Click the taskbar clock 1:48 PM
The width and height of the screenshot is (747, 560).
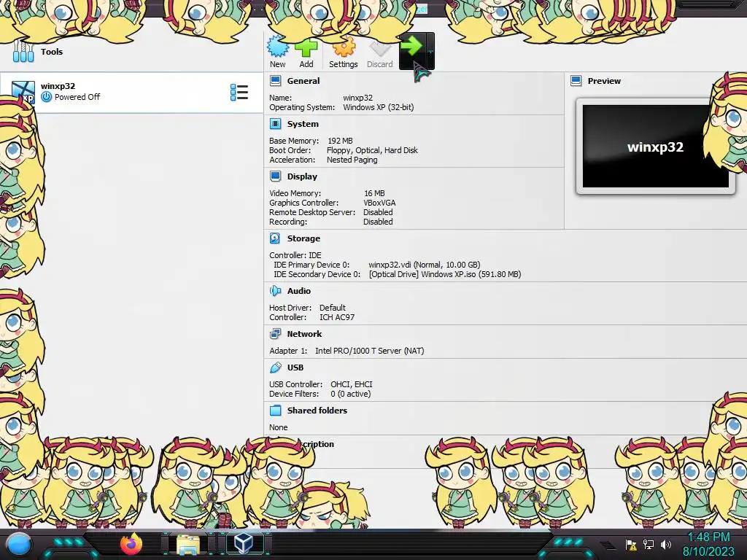708,537
